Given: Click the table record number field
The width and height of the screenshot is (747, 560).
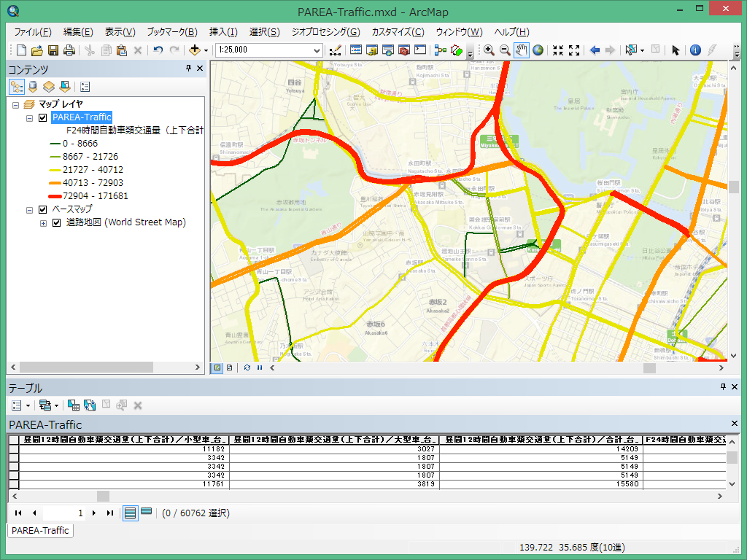Looking at the screenshot, I should pyautogui.click(x=64, y=513).
